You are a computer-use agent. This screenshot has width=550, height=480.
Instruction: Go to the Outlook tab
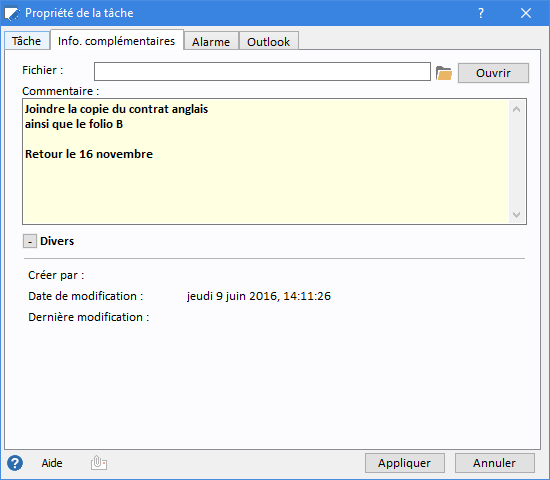[268, 42]
